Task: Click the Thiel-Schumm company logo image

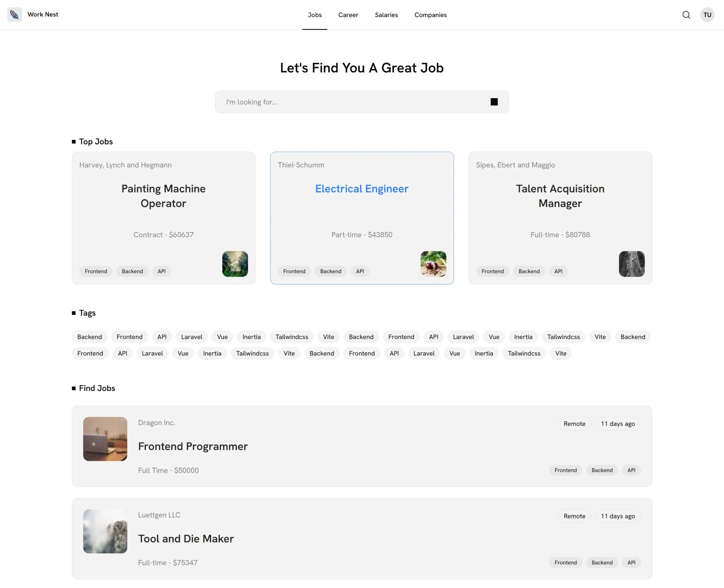Action: pyautogui.click(x=433, y=264)
